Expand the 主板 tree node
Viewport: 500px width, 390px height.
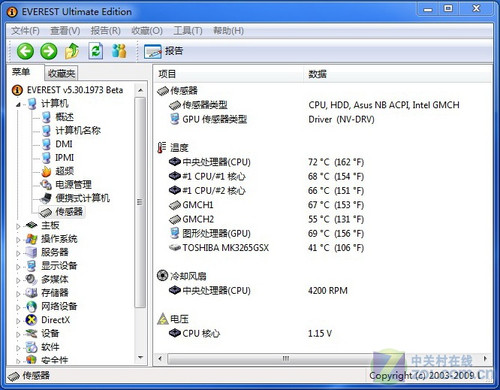(18, 226)
